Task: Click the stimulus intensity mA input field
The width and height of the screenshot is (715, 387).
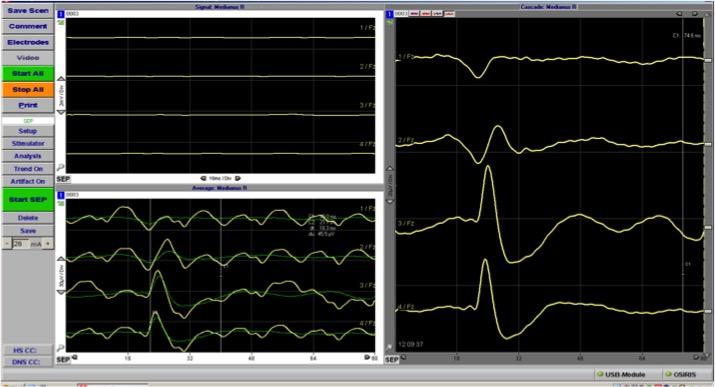Action: (21, 244)
